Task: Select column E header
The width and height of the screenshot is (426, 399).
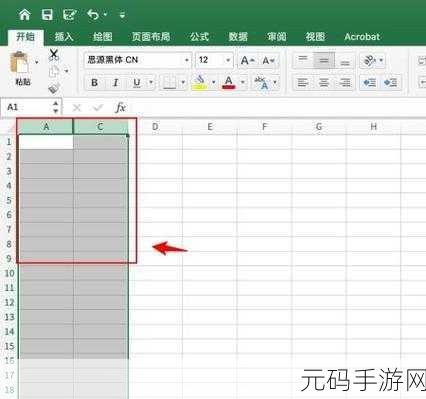Action: tap(210, 127)
